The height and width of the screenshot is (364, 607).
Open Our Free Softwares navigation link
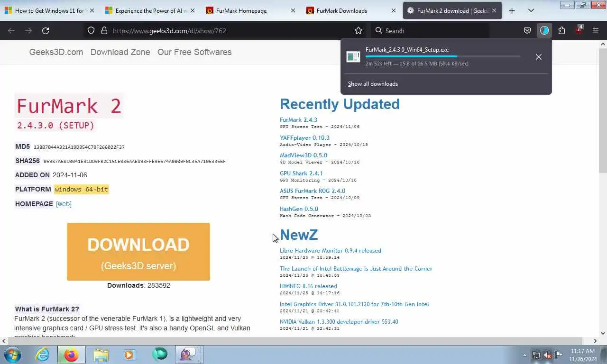point(194,52)
